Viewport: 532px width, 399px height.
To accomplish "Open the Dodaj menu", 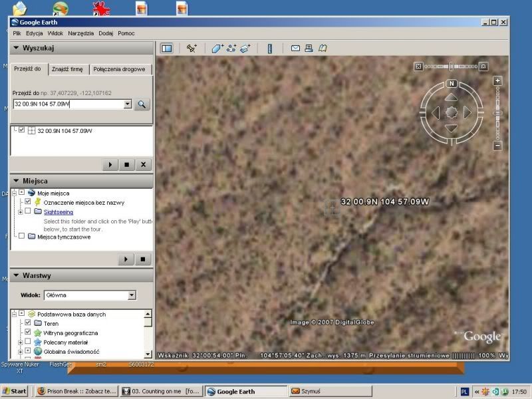I will point(106,33).
